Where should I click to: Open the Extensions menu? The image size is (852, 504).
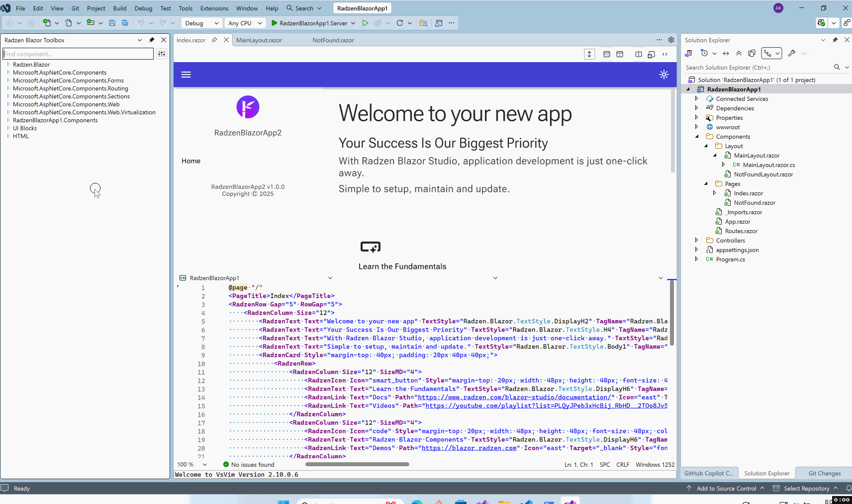tap(214, 8)
